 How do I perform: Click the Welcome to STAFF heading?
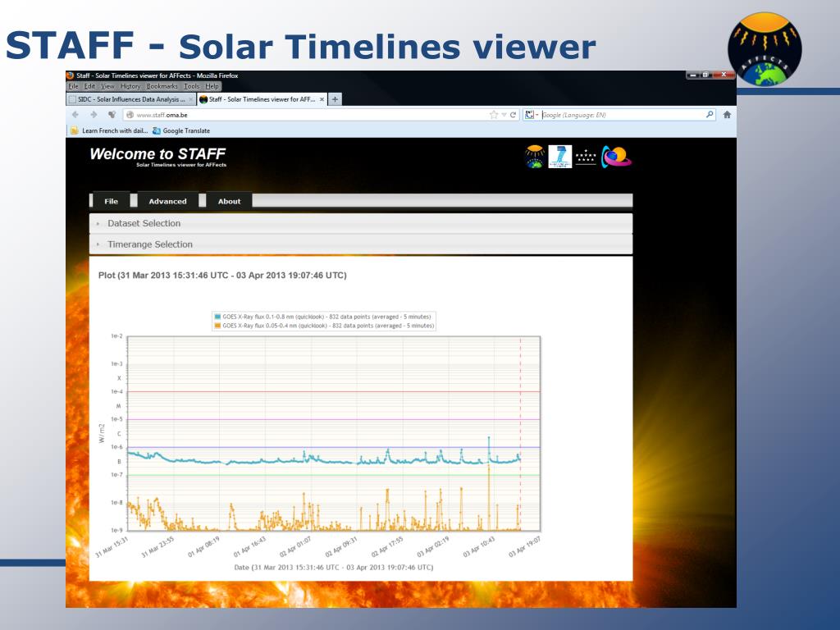coord(157,154)
